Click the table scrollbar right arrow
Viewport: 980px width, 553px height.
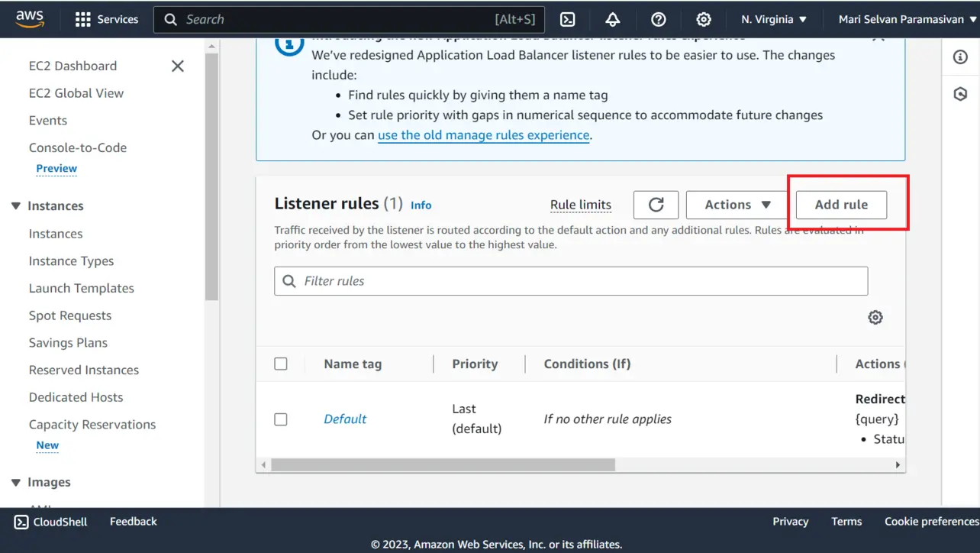(x=898, y=464)
